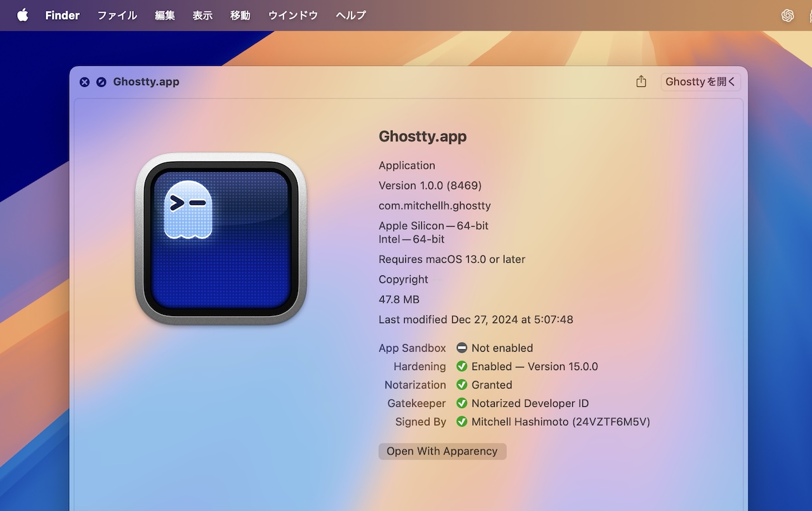Viewport: 812px width, 511px height.
Task: Click the Ghostty.app heading text
Action: point(422,136)
